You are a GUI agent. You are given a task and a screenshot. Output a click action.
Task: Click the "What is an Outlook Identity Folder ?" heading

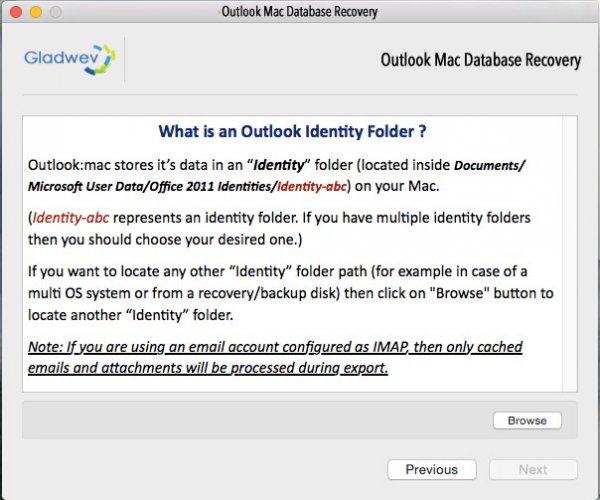[292, 131]
